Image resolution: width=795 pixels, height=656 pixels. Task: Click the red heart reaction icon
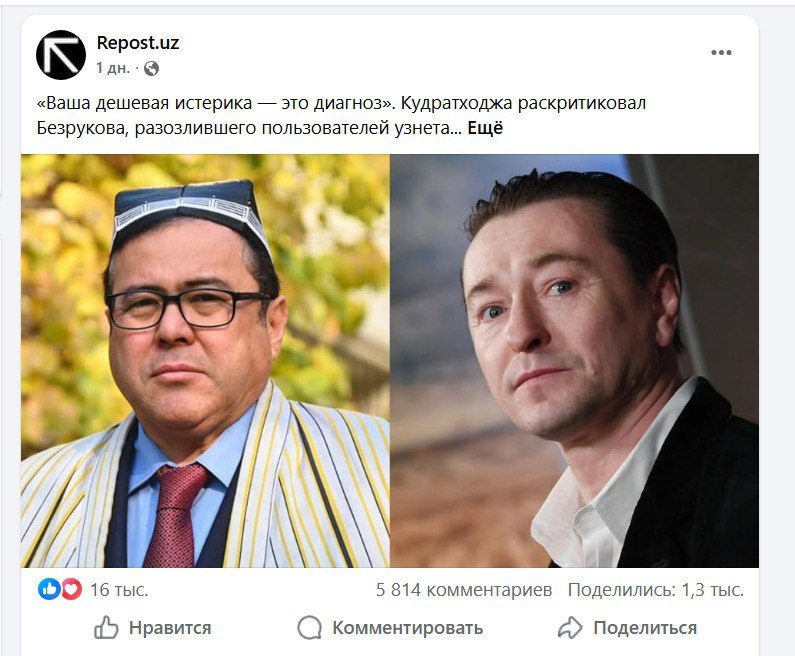(71, 589)
